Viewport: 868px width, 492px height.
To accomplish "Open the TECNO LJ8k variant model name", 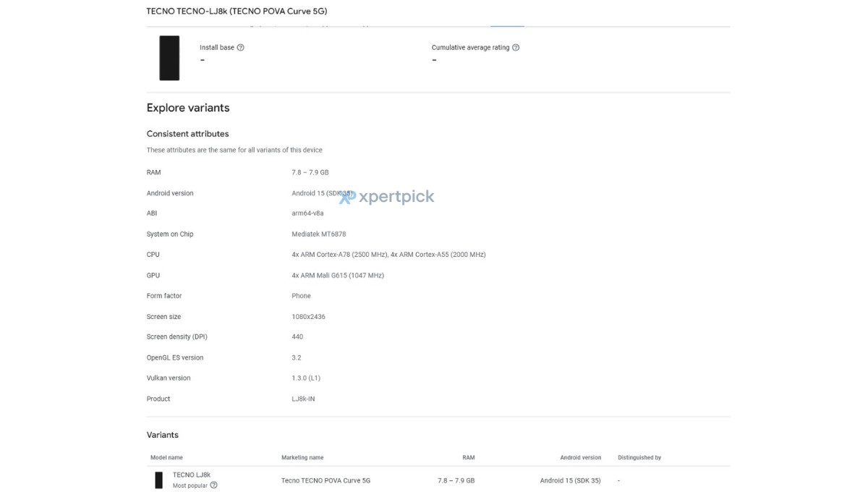I will pyautogui.click(x=192, y=475).
